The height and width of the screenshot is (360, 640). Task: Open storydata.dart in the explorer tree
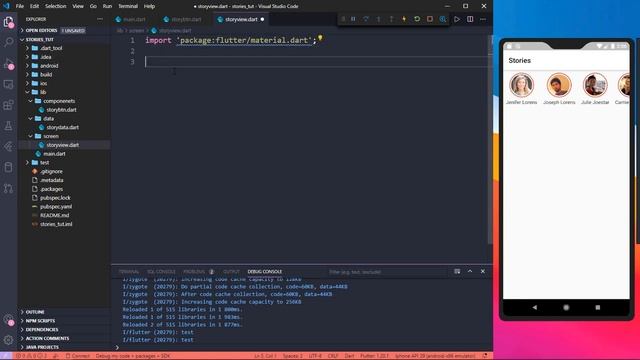pyautogui.click(x=62, y=127)
